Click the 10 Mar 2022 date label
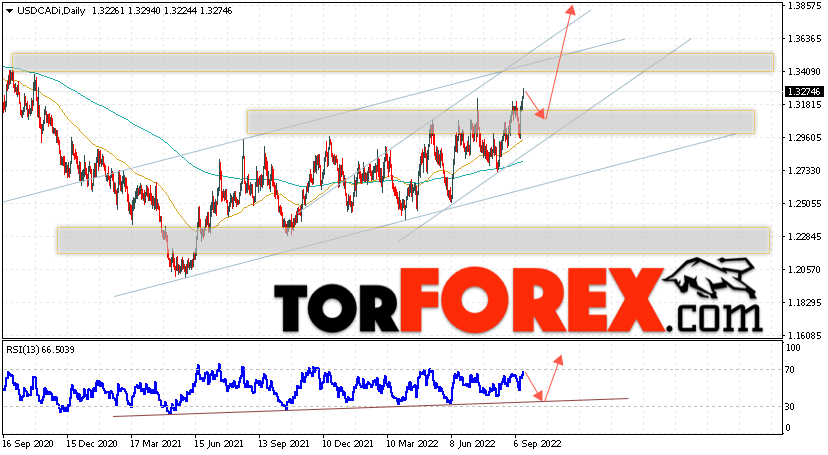Viewport: 828px width, 455px height. pyautogui.click(x=412, y=444)
